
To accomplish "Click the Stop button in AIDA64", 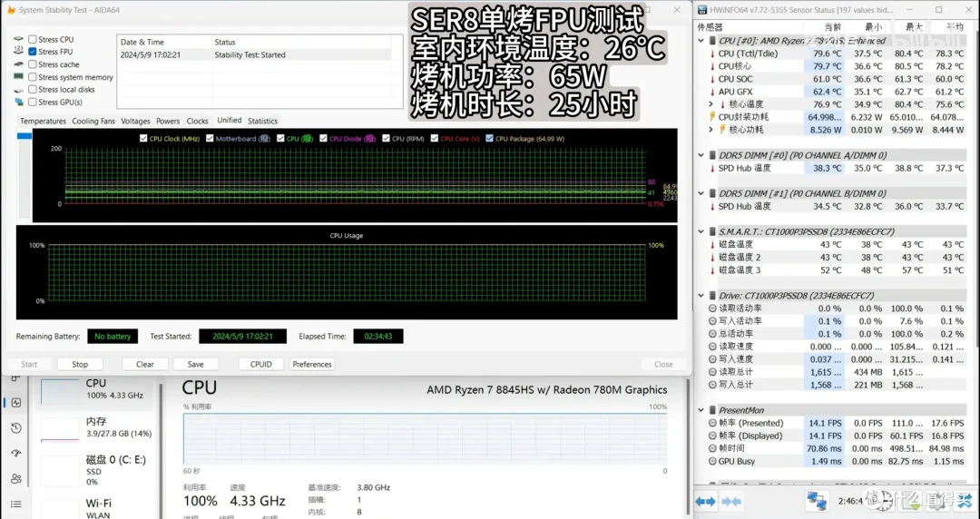I will (80, 364).
